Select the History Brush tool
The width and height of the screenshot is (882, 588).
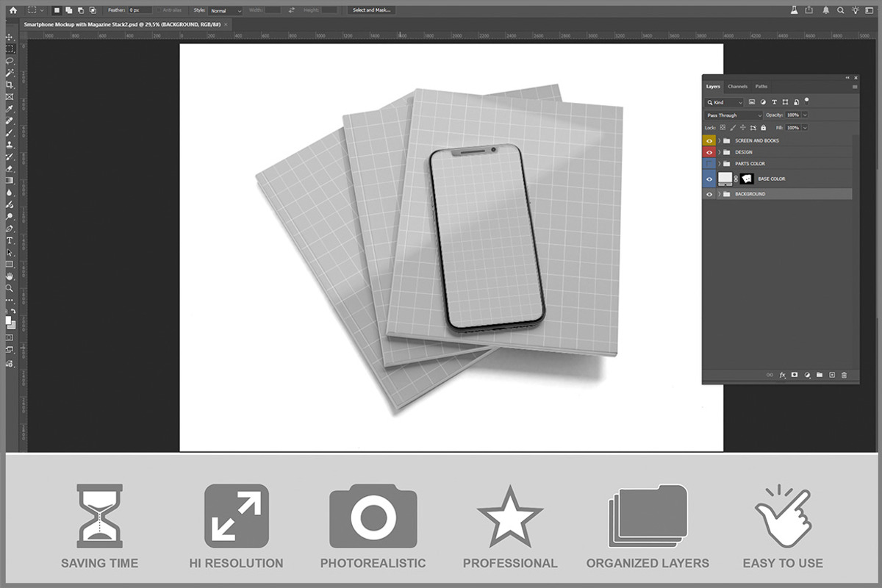(x=10, y=157)
